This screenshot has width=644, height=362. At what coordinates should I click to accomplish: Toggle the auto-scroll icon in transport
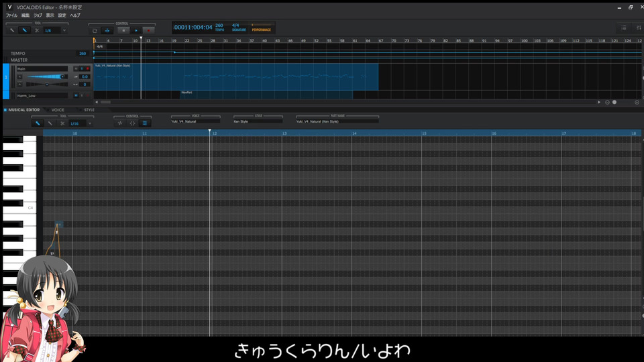tap(107, 30)
